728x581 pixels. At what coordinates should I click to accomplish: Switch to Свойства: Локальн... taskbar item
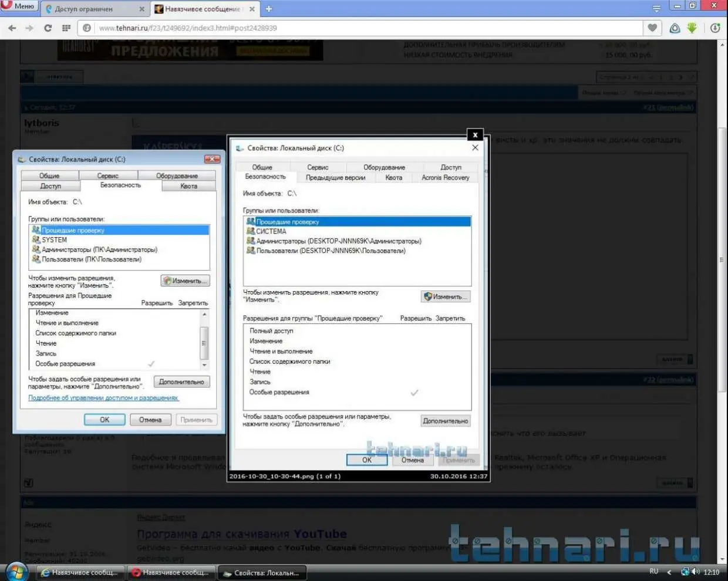click(x=262, y=573)
